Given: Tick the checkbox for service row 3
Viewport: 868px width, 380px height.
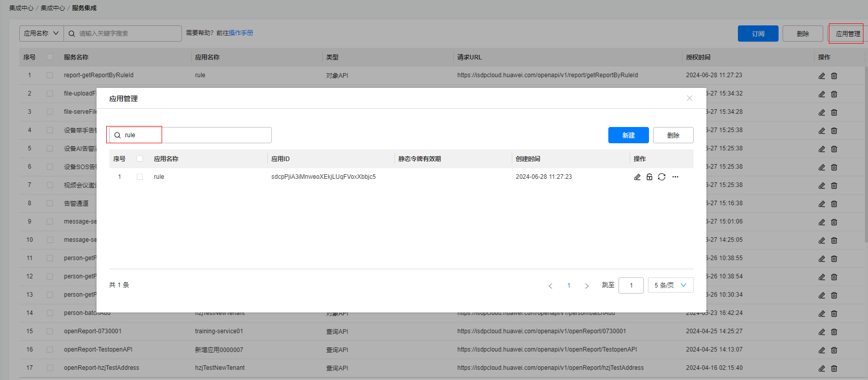Looking at the screenshot, I should click(50, 112).
